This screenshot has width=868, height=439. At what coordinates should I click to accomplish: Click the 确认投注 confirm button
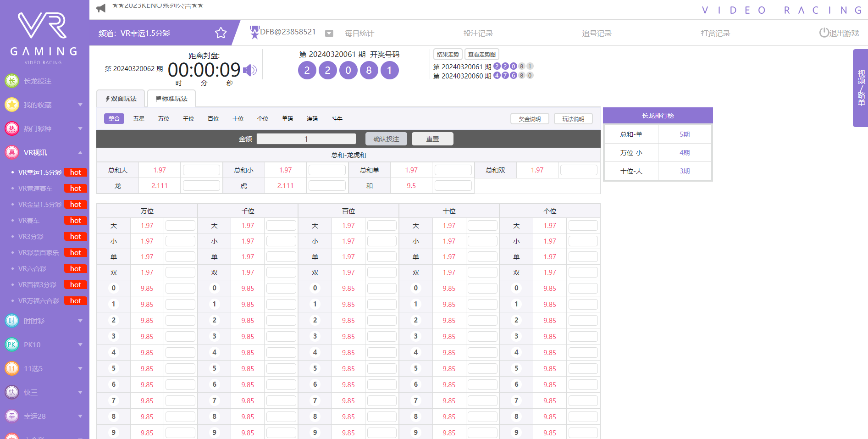(x=386, y=139)
